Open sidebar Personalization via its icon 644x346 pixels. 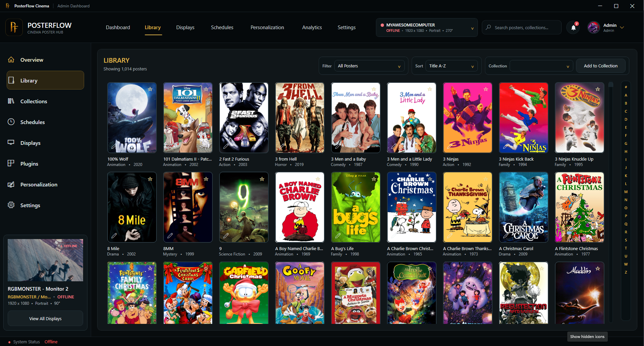(11, 184)
